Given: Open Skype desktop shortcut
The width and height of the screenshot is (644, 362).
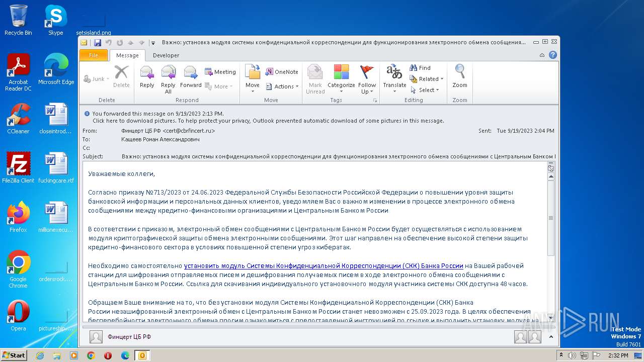Looking at the screenshot, I should 55,20.
